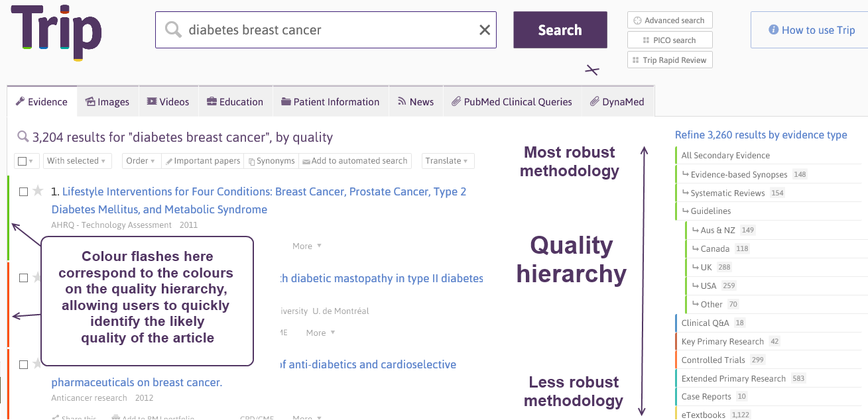Filter by Systematic Reviews evidence type
The width and height of the screenshot is (868, 420).
(727, 193)
